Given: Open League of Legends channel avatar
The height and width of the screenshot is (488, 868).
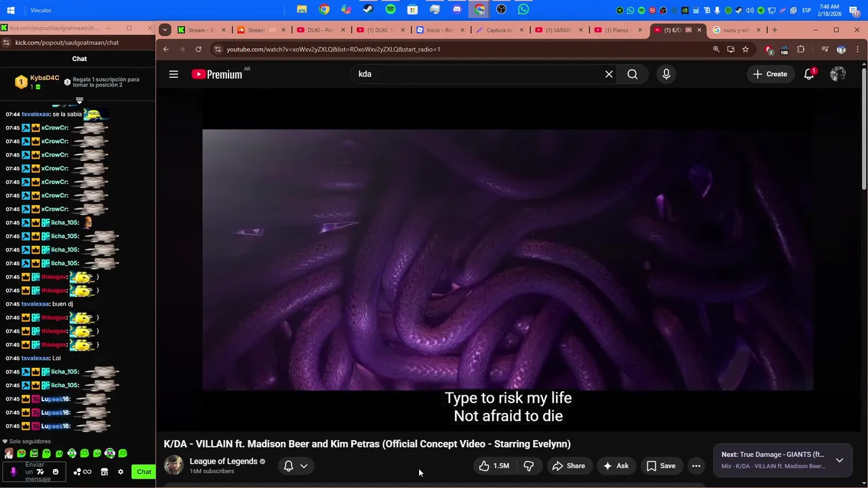Looking at the screenshot, I should [x=174, y=466].
